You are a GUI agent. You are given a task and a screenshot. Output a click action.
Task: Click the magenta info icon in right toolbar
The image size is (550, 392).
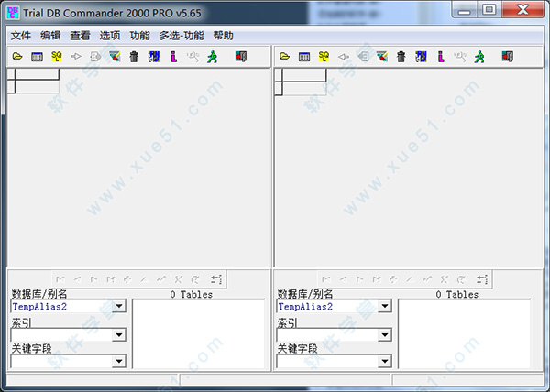pos(440,57)
